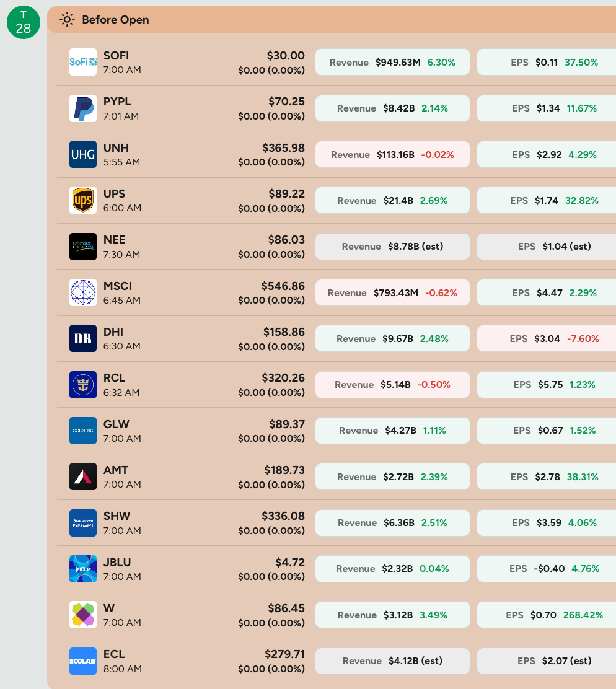Click the PayPal logo icon

click(x=83, y=108)
